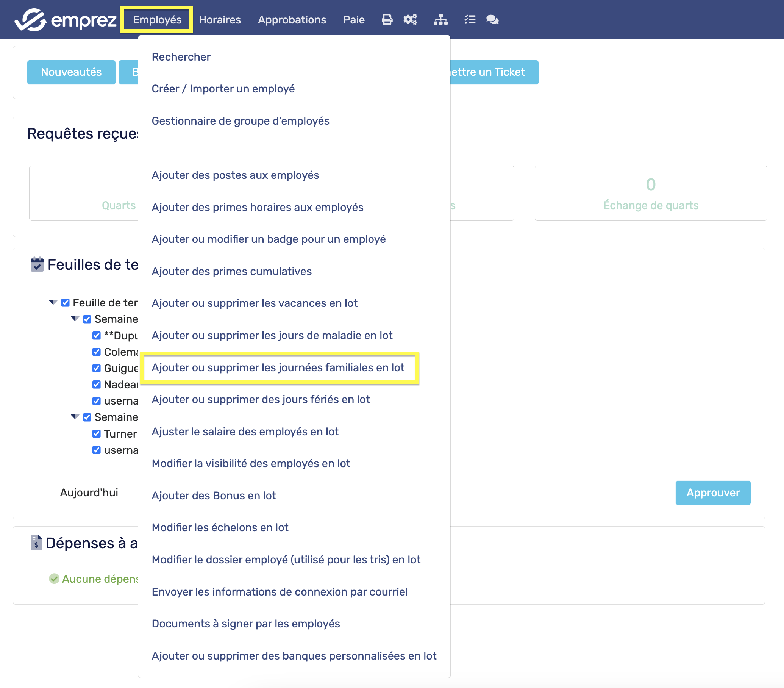The image size is (784, 688).
Task: Click the Approuver button
Action: coord(712,492)
